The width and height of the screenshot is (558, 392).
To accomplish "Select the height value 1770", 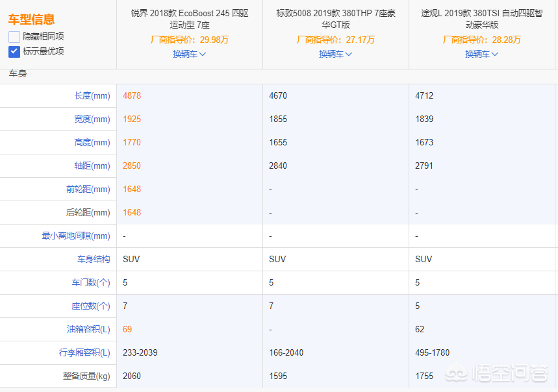I will tap(132, 143).
